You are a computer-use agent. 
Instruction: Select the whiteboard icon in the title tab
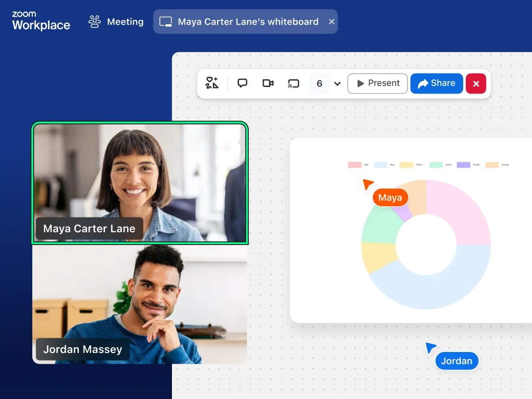tap(167, 21)
